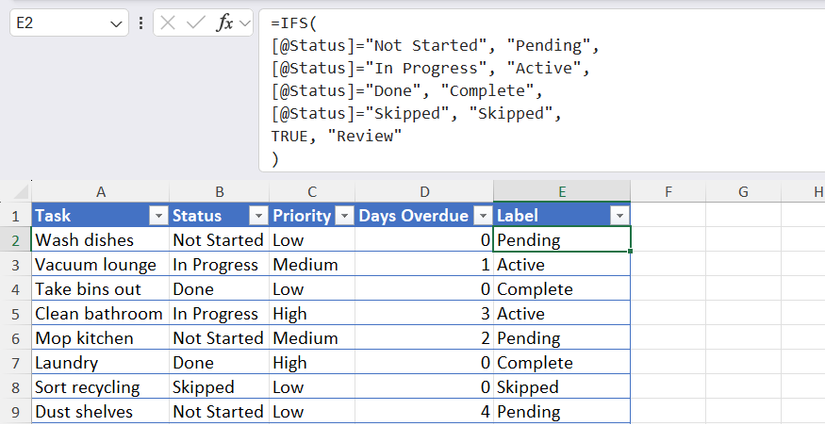Click 'In Progress' status in Vacuum lounge row
Image resolution: width=825 pixels, height=424 pixels.
[x=219, y=265]
